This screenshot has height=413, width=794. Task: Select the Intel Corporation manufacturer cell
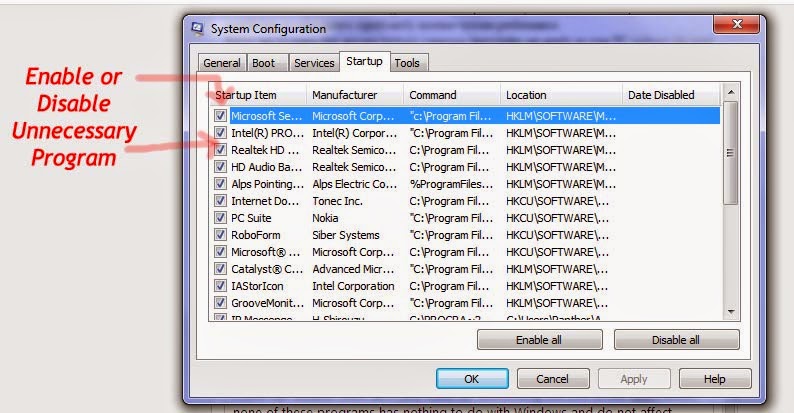pos(353,286)
